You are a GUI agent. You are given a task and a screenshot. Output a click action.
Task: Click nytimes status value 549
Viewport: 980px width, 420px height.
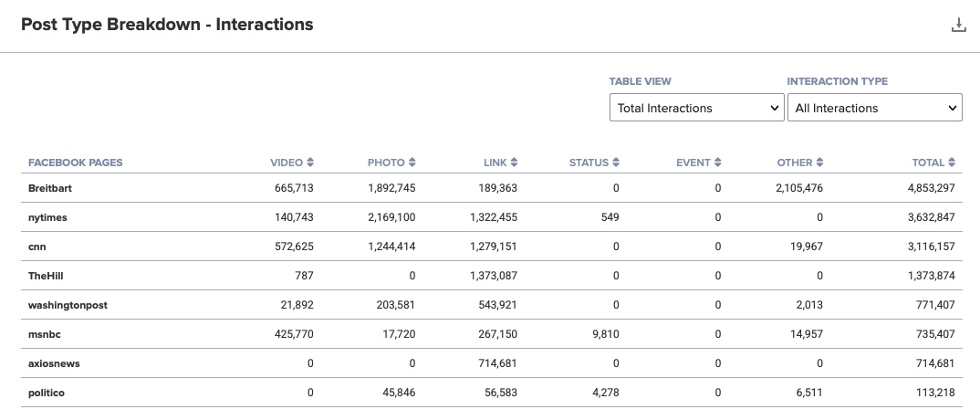coord(610,217)
